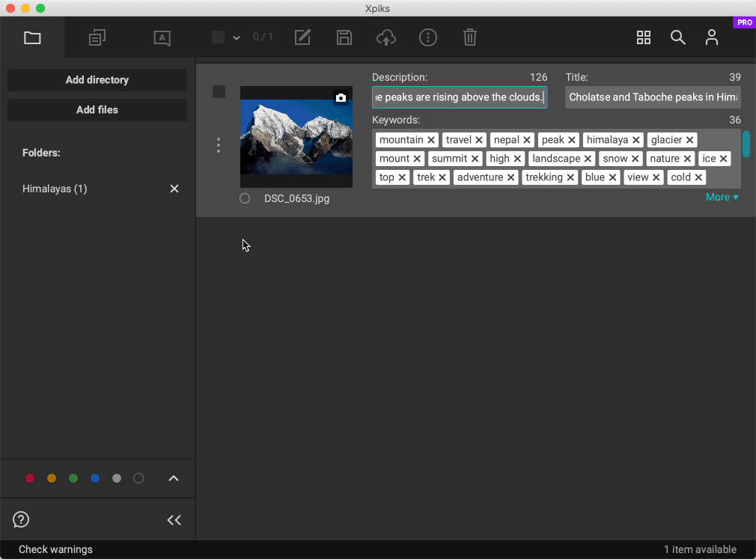Click Check warnings in the status bar
Image resolution: width=756 pixels, height=559 pixels.
click(x=55, y=549)
